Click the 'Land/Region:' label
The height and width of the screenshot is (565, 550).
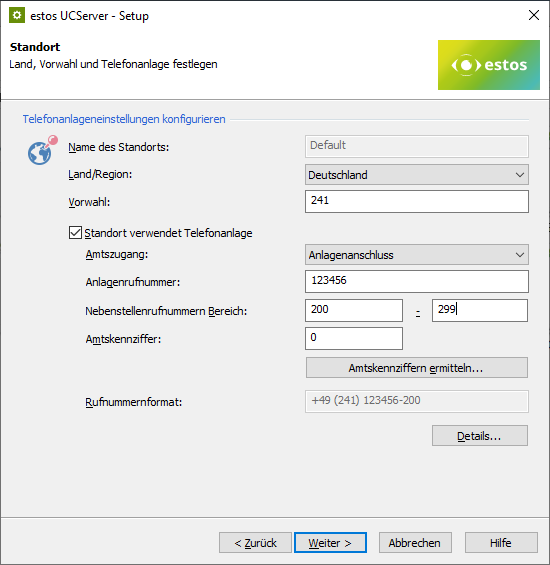click(100, 174)
